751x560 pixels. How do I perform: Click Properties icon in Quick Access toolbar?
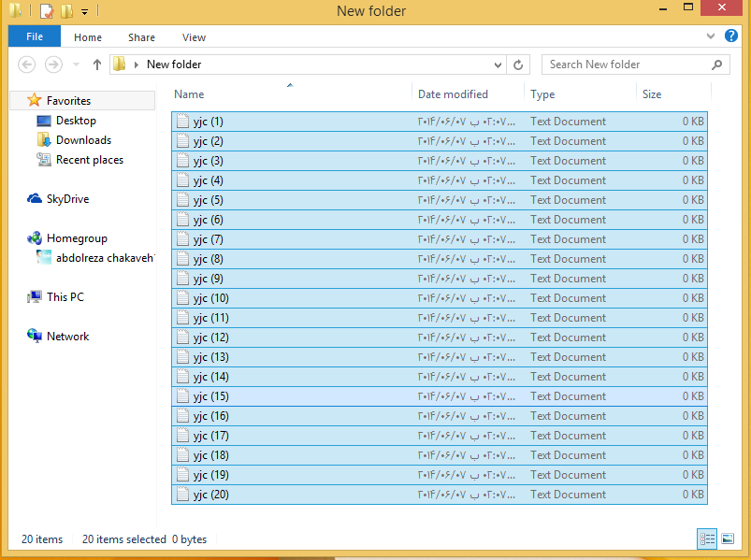[x=47, y=10]
